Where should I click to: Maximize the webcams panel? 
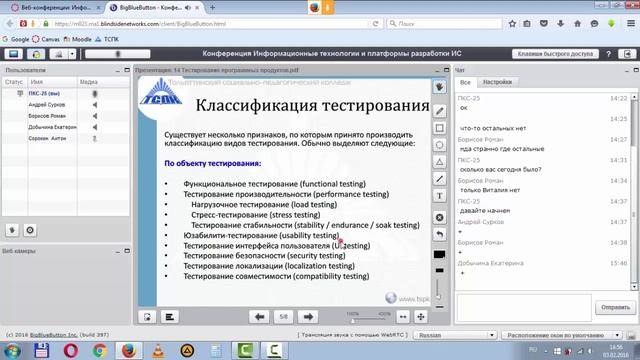pos(127,251)
